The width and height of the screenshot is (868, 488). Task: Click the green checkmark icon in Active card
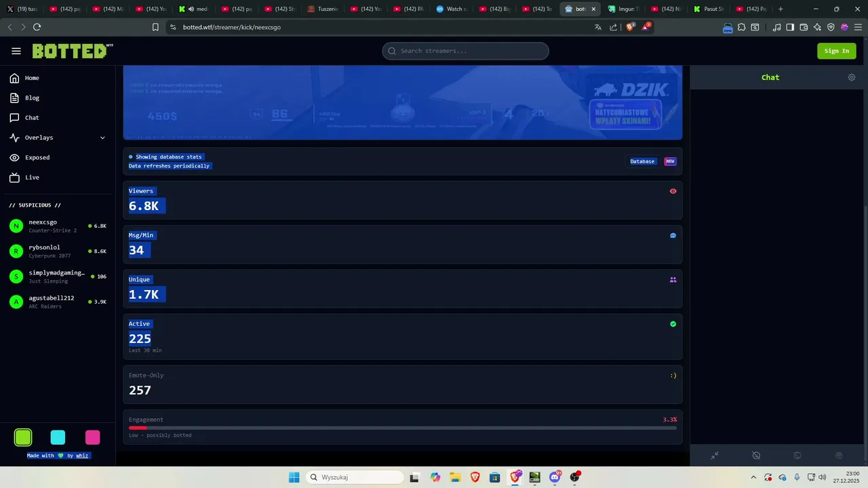click(x=673, y=324)
